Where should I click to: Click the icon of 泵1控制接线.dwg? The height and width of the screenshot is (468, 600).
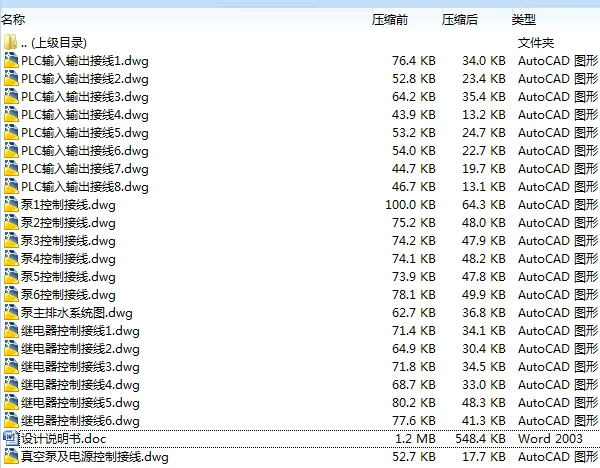click(x=11, y=204)
